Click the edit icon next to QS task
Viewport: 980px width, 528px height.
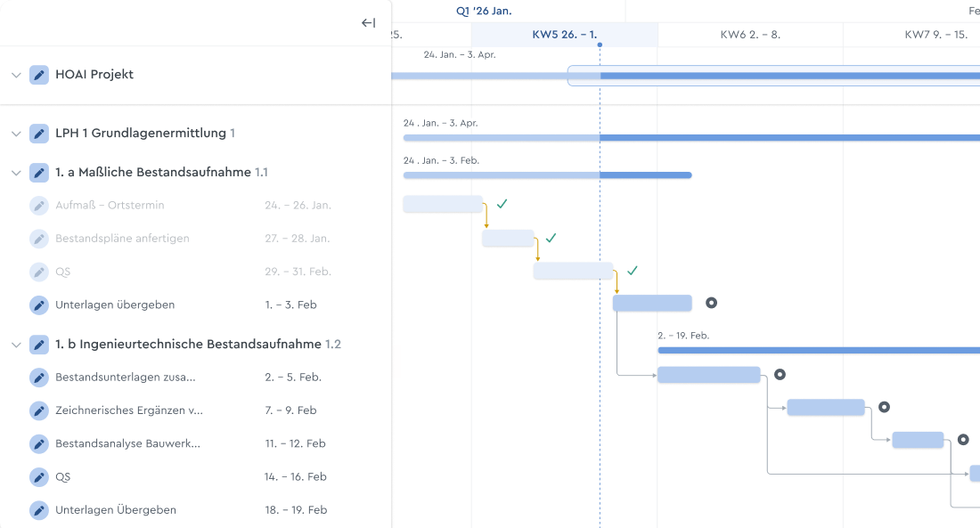[39, 476]
